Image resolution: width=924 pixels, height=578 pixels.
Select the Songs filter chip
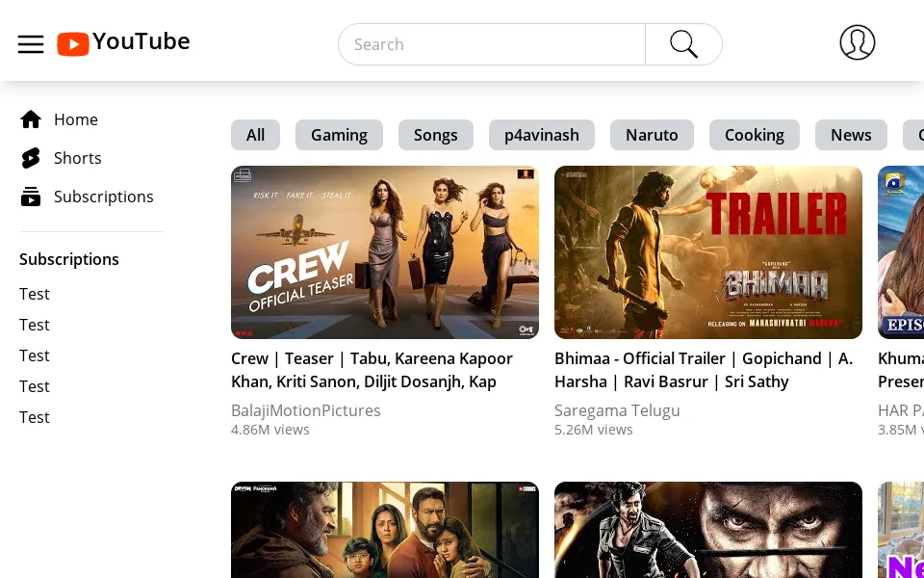(435, 135)
